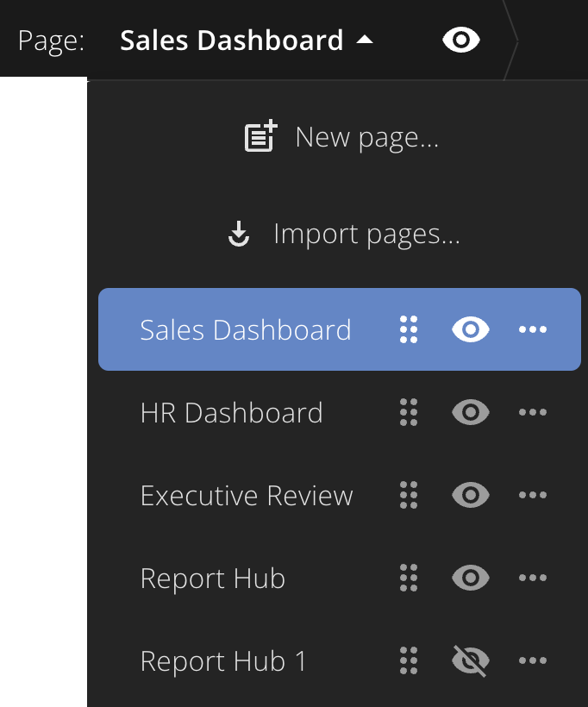Grab the drag handle for Sales Dashboard

coord(409,329)
